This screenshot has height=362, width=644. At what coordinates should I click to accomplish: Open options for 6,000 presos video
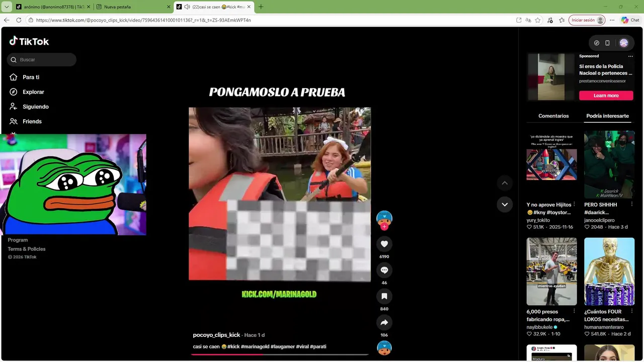(x=574, y=311)
